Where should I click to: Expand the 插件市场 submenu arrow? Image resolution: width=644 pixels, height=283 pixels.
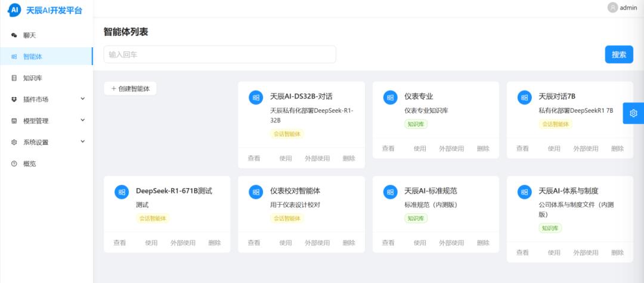pyautogui.click(x=82, y=99)
